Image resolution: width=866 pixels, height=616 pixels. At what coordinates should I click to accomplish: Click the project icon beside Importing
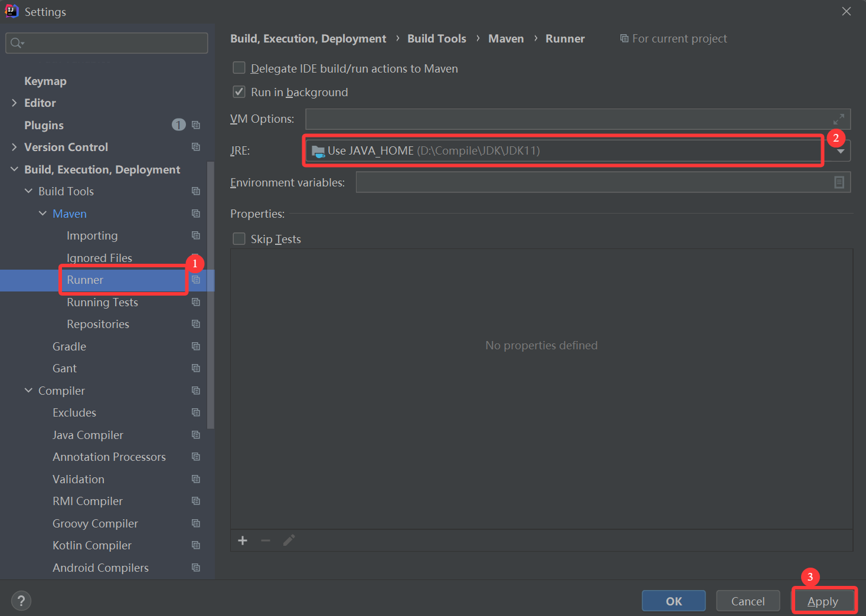click(x=196, y=235)
